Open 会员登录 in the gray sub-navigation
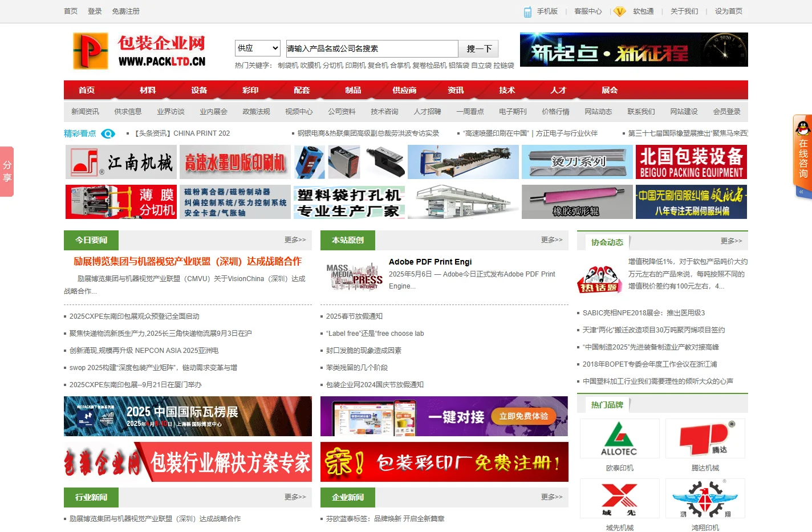This screenshot has width=812, height=532. (x=726, y=112)
